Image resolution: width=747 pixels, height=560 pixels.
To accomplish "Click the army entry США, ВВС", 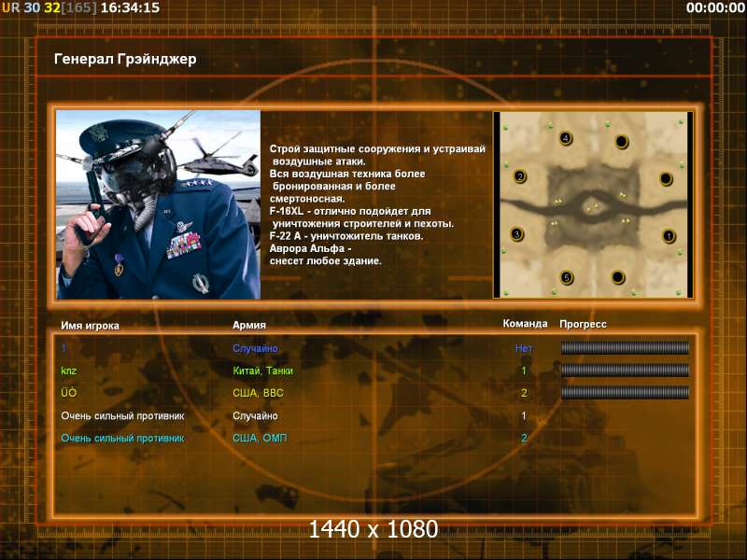I will 258,393.
